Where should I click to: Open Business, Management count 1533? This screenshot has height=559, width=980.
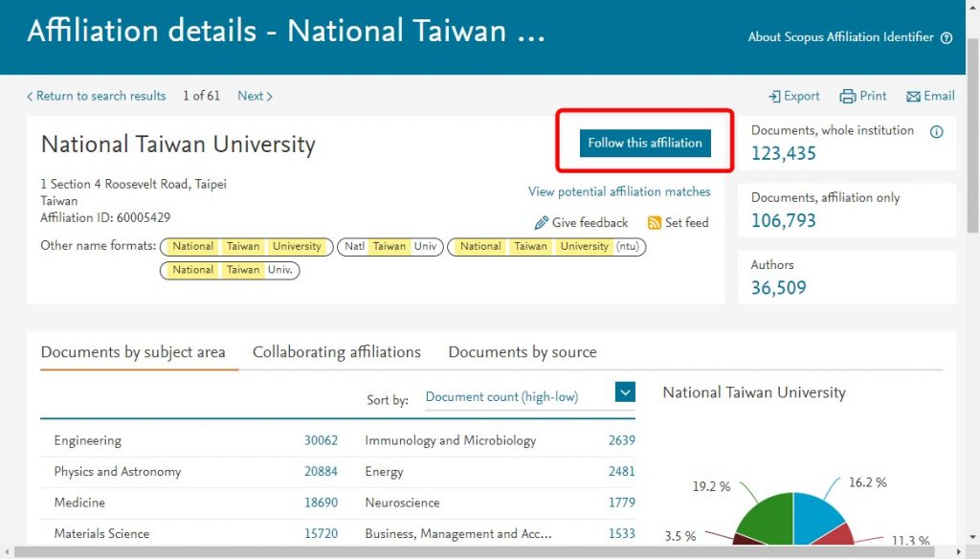[x=622, y=534]
